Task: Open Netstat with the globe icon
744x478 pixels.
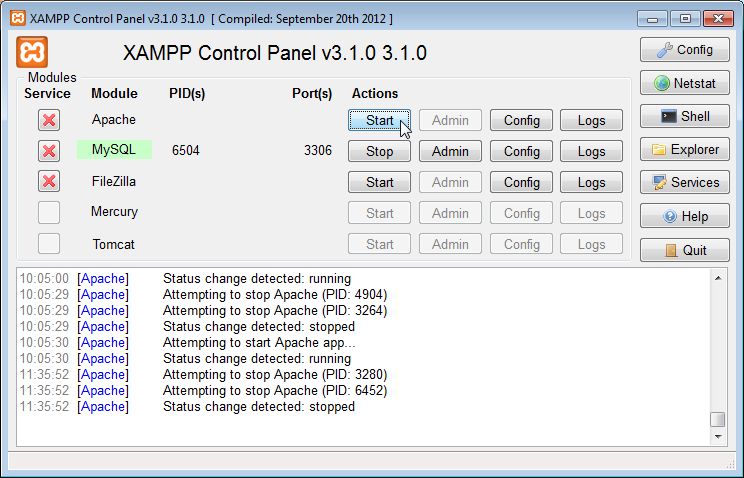Action: pos(685,83)
